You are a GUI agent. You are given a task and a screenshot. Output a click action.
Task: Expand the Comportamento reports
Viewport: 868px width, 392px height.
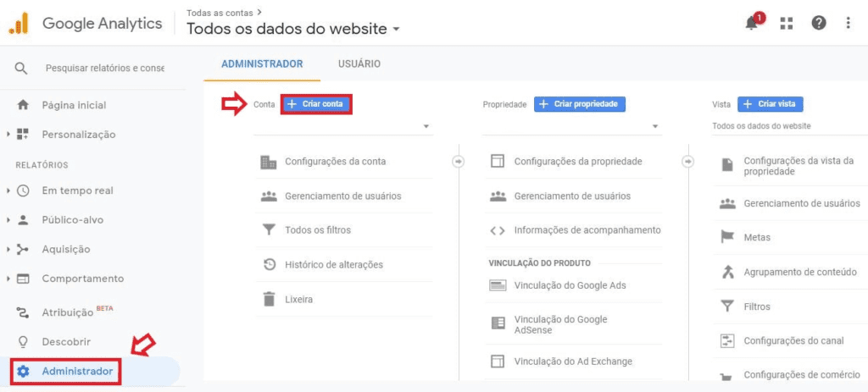point(8,279)
